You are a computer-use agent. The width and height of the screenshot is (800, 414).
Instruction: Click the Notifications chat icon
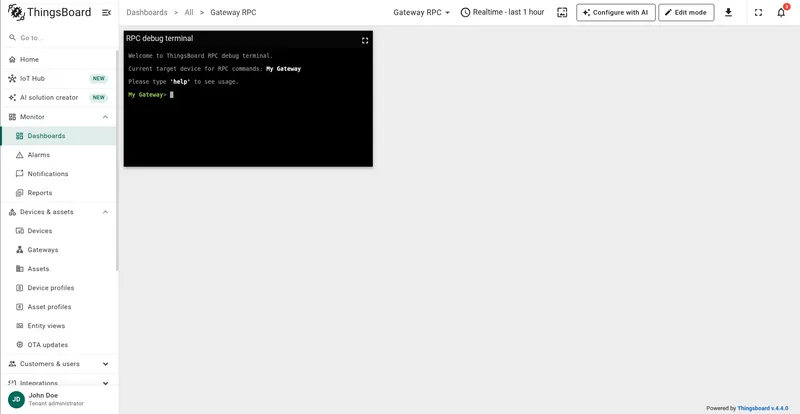[x=20, y=174]
